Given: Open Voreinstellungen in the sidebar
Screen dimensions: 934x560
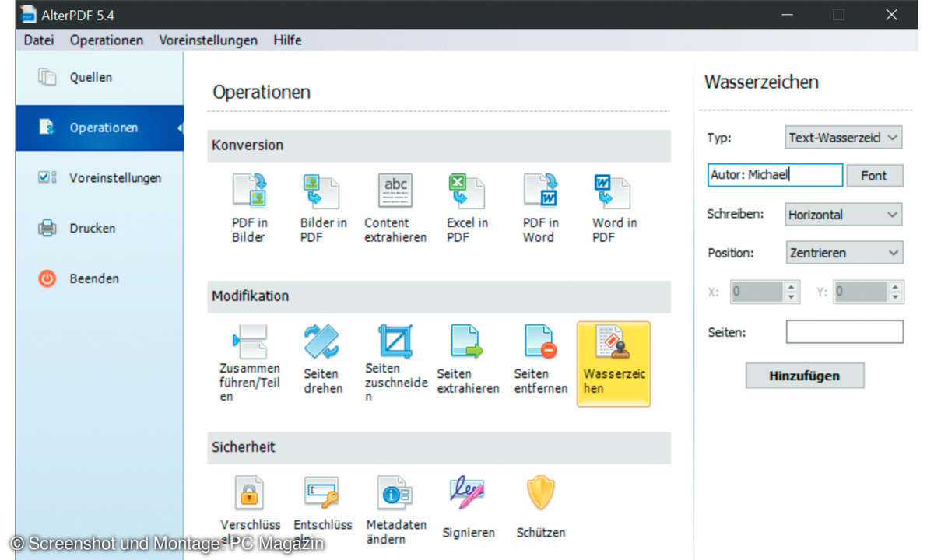Looking at the screenshot, I should pyautogui.click(x=100, y=177).
